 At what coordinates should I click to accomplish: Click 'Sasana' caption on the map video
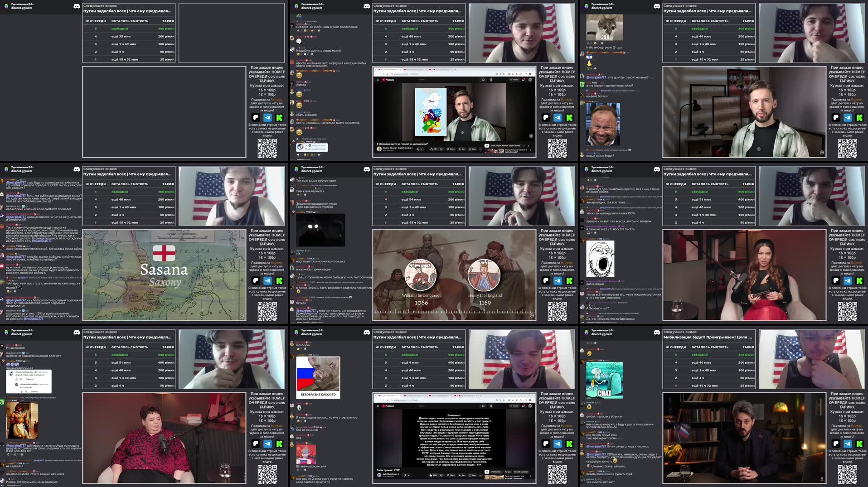coord(164,269)
